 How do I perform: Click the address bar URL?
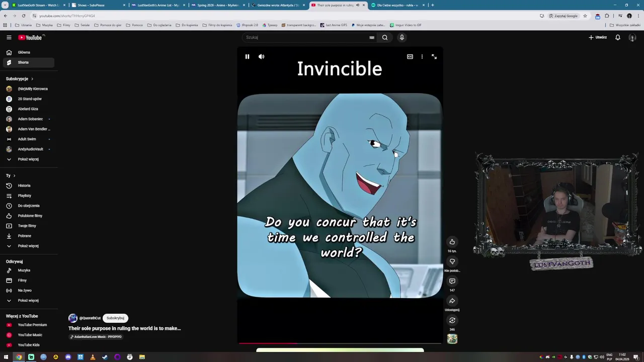[x=67, y=16]
